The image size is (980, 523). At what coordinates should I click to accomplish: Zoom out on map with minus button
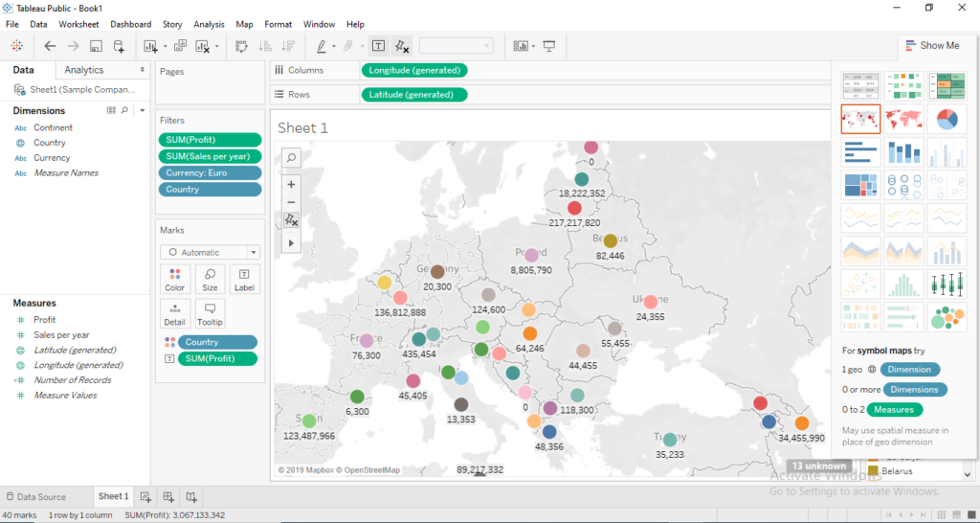pyautogui.click(x=291, y=202)
